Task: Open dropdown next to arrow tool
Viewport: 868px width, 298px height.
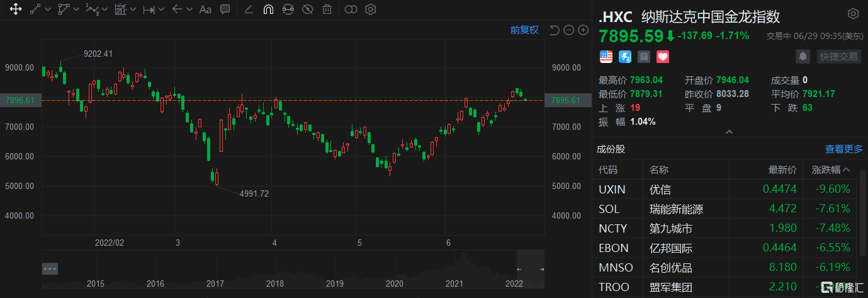Action: click(x=190, y=9)
